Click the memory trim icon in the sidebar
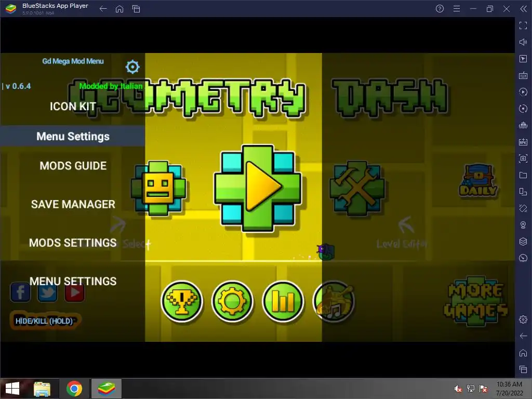The image size is (532, 399). [x=523, y=125]
